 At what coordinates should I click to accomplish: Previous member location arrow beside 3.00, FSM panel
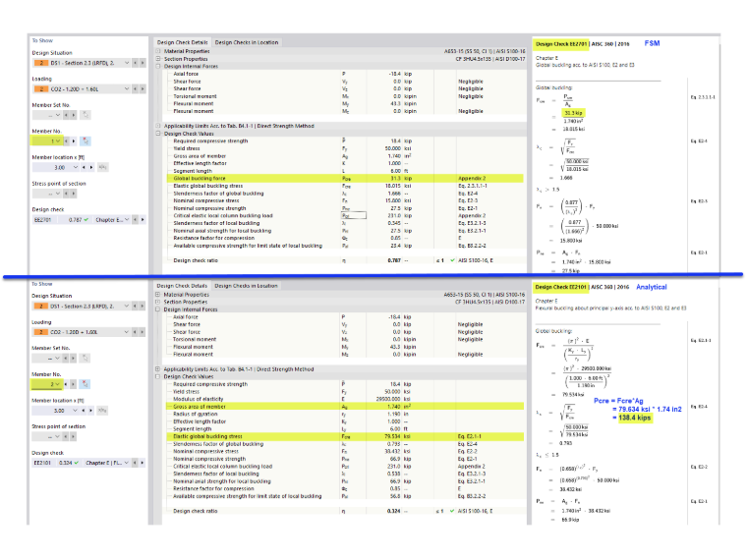coord(85,167)
